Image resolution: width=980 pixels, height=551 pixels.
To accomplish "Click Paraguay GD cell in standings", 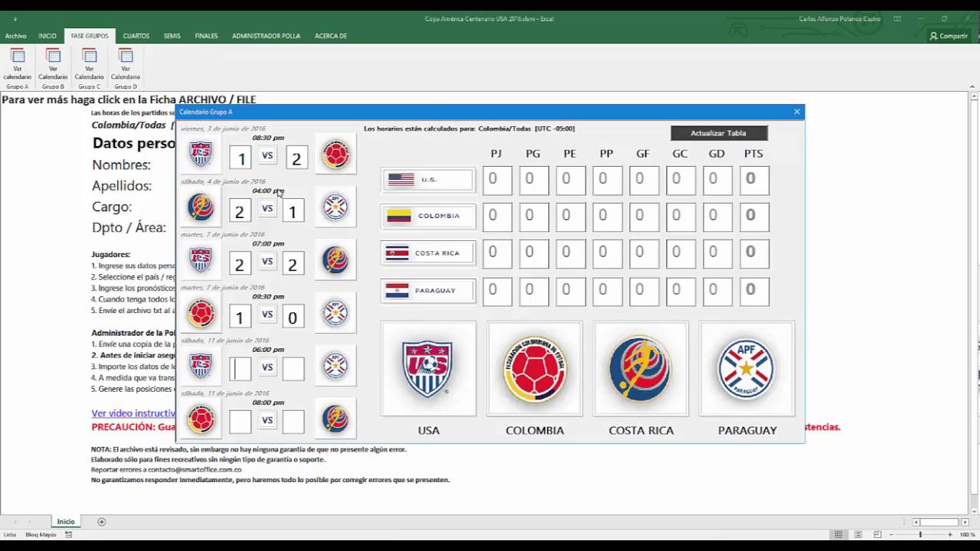I will tap(717, 292).
